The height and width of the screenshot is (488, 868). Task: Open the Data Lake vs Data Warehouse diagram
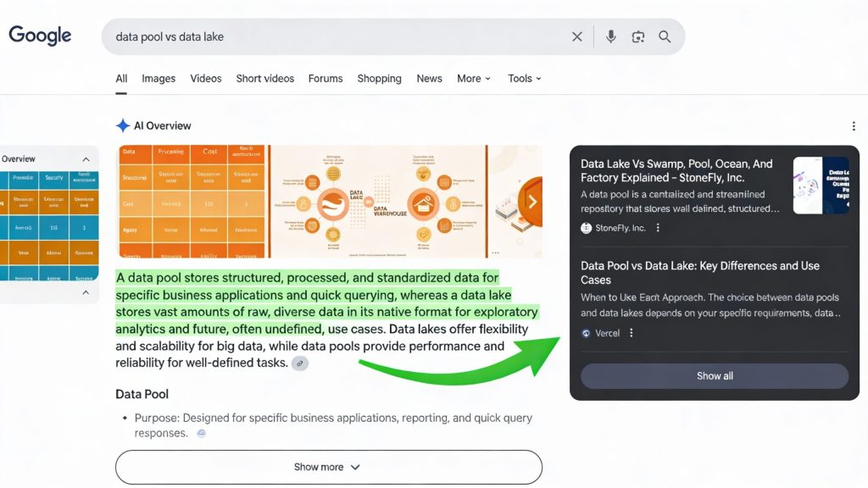tap(379, 202)
